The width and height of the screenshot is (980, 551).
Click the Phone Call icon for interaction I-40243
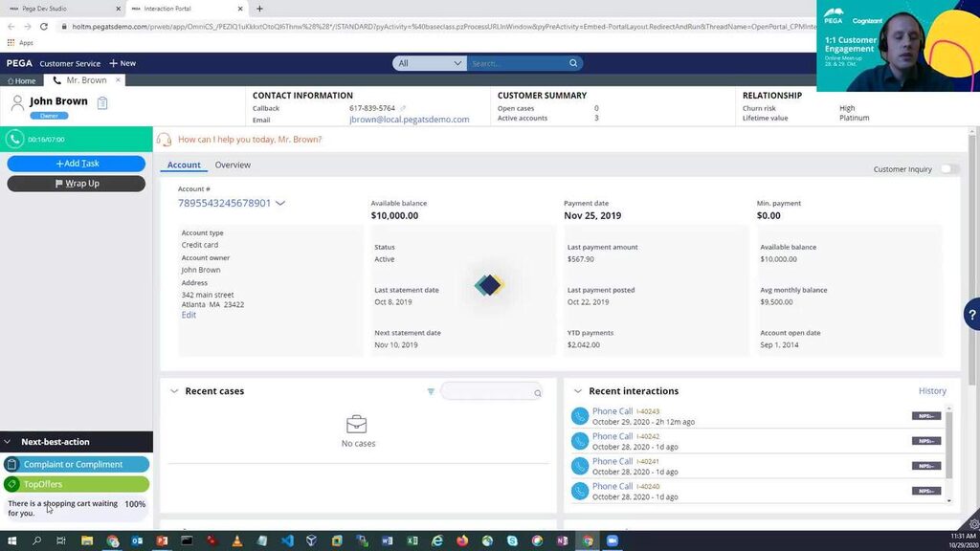click(x=580, y=414)
